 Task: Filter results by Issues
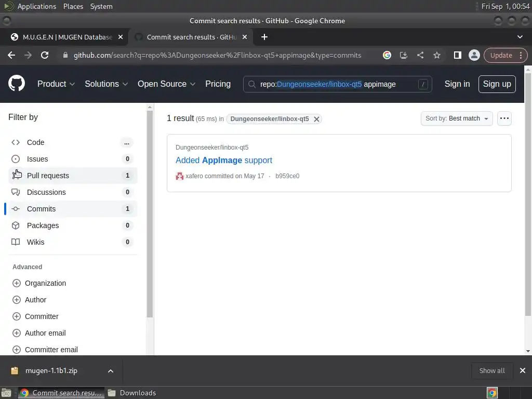pyautogui.click(x=73, y=159)
